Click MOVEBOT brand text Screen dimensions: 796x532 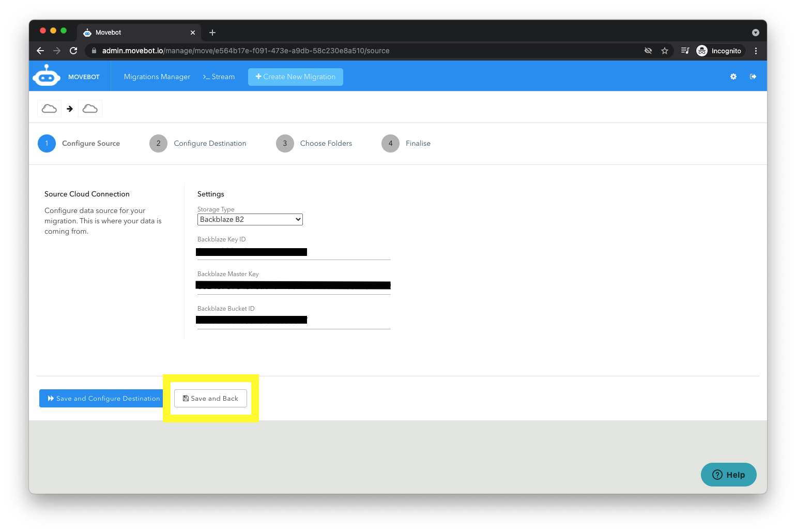(84, 77)
